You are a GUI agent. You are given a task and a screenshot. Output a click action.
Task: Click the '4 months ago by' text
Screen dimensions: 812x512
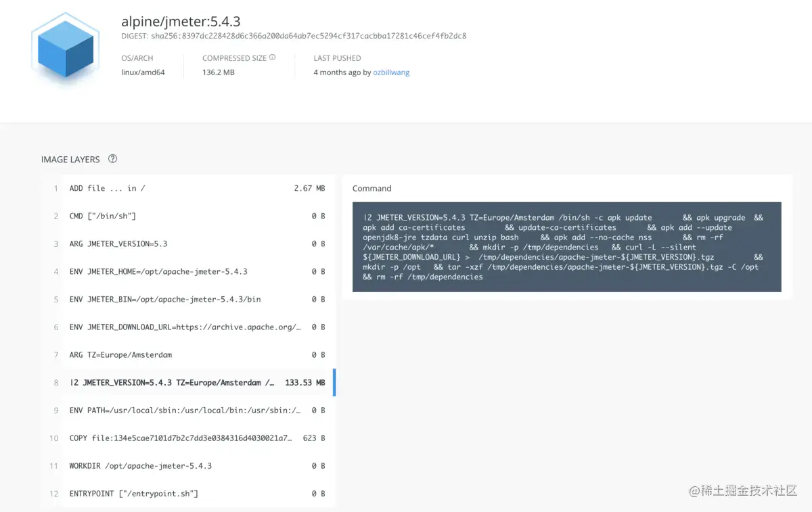[x=342, y=72]
